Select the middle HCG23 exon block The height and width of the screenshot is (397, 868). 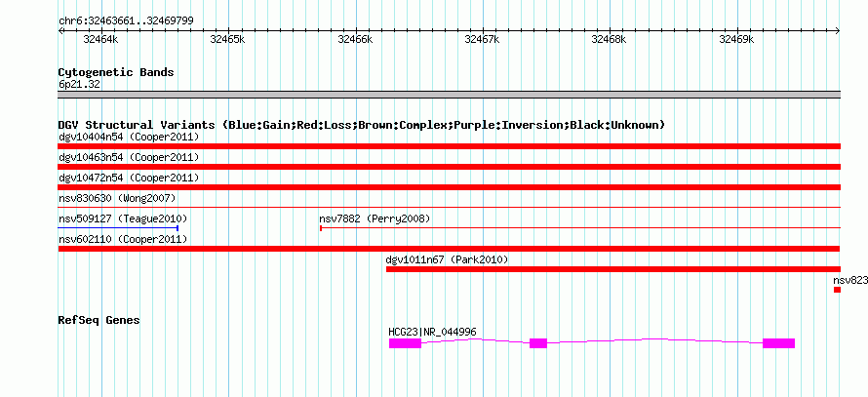click(x=538, y=343)
